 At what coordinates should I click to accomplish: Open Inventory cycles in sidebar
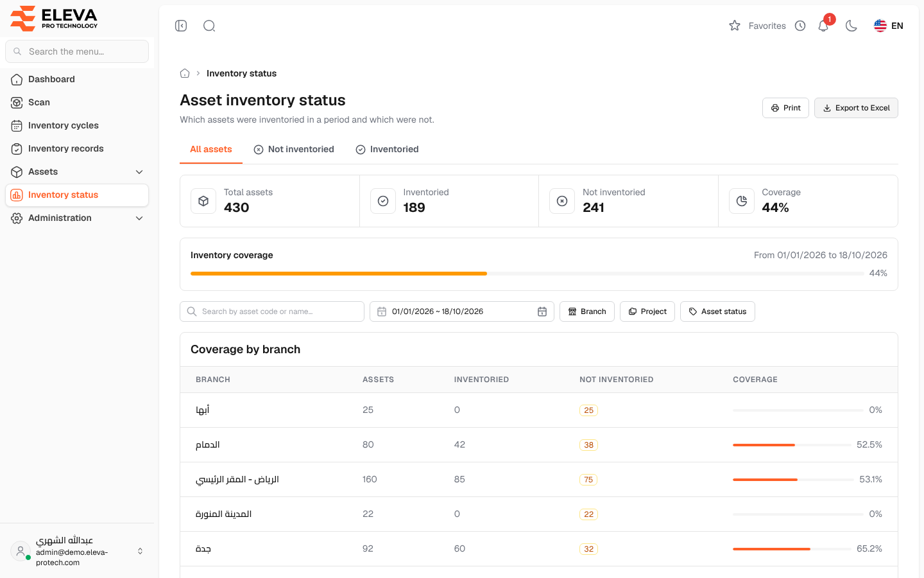[x=77, y=125]
